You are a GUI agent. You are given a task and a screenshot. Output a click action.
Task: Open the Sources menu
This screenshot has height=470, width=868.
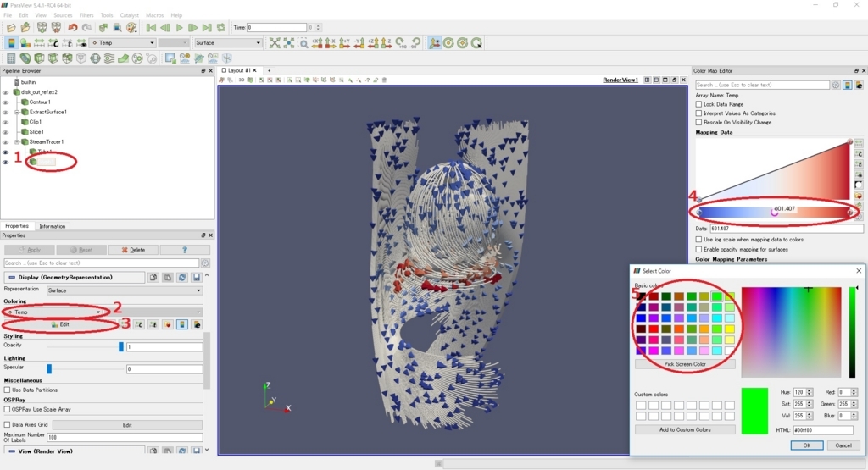63,15
